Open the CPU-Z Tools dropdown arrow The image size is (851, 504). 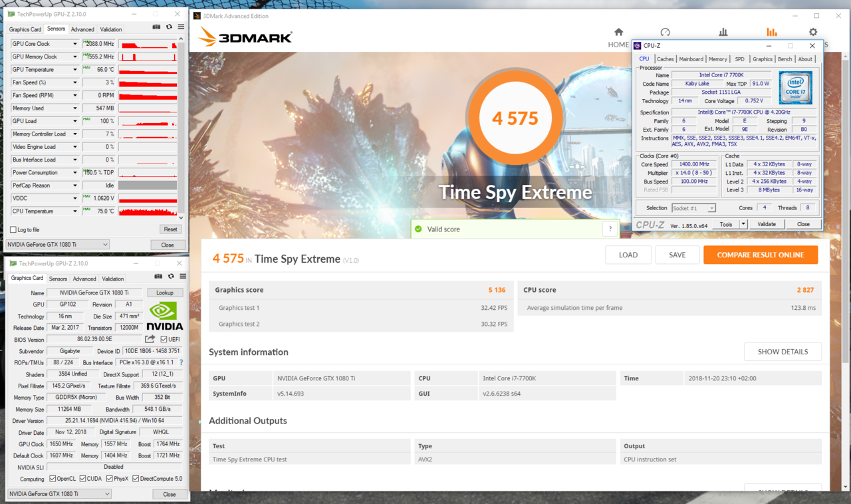[x=743, y=224]
